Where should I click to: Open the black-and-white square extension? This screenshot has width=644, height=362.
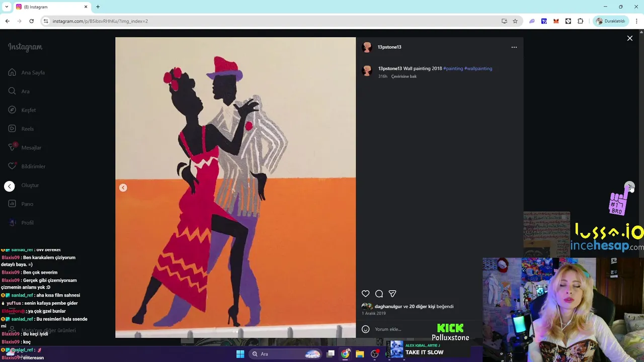coord(568,21)
